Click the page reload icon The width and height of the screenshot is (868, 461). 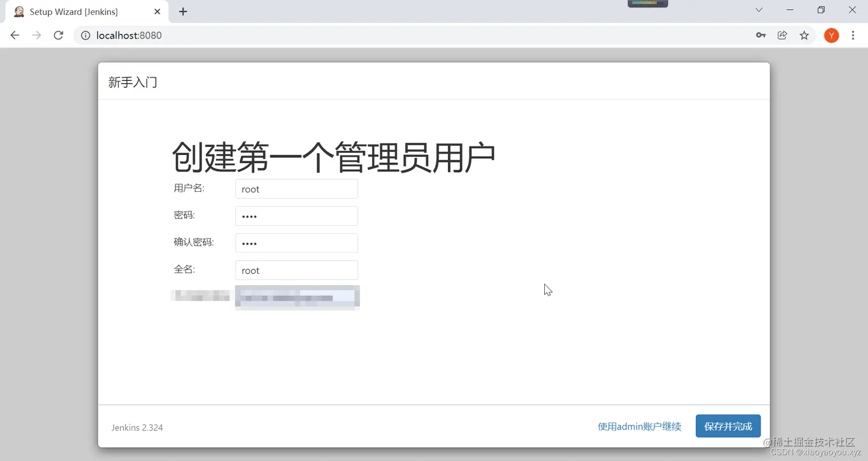click(x=58, y=35)
